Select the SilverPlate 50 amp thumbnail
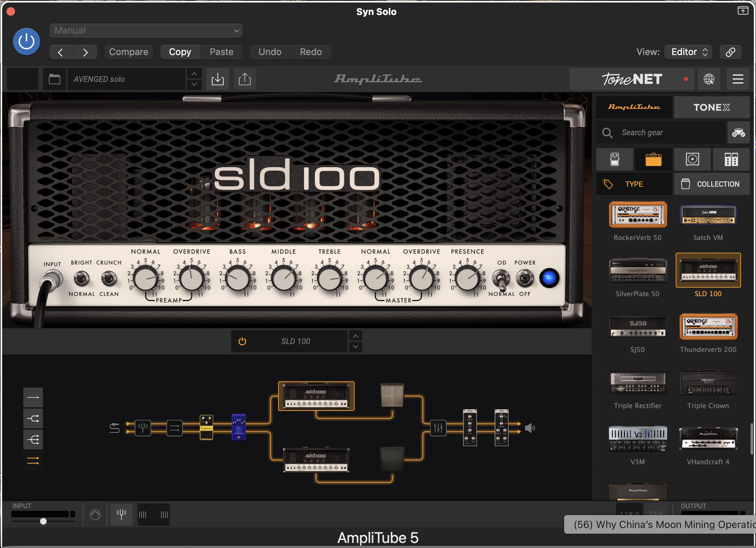Screen dimensions: 756x548 click(x=638, y=270)
